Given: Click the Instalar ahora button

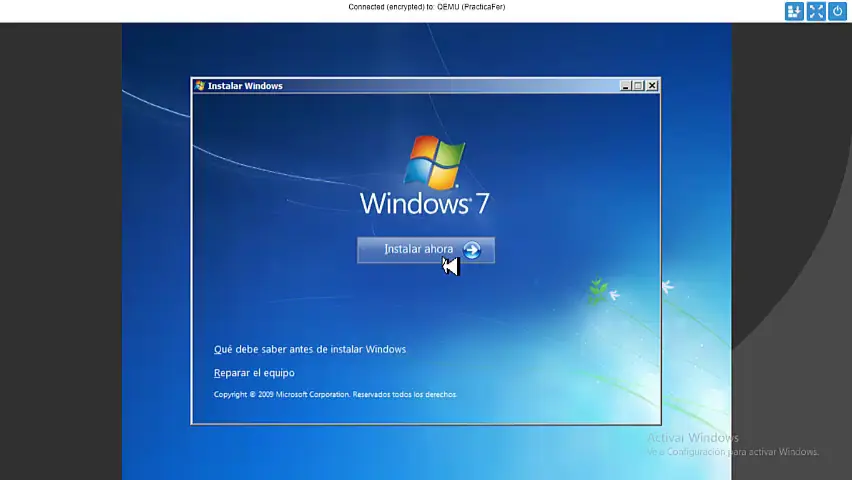Looking at the screenshot, I should [x=425, y=250].
